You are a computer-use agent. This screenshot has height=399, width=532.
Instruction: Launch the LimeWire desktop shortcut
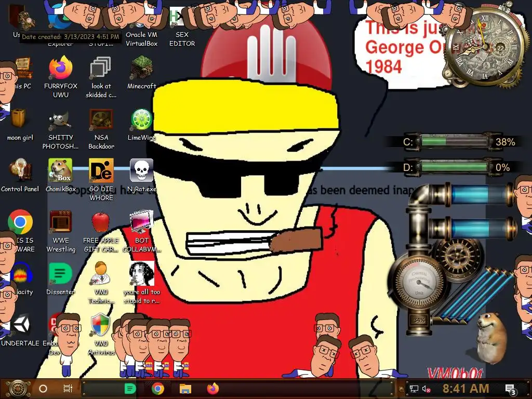tap(141, 125)
